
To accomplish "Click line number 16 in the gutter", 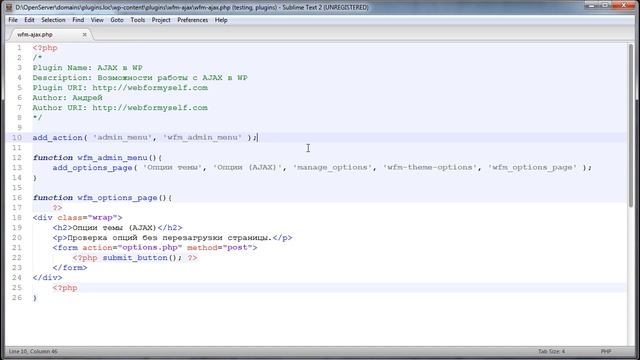I will click(x=17, y=198).
